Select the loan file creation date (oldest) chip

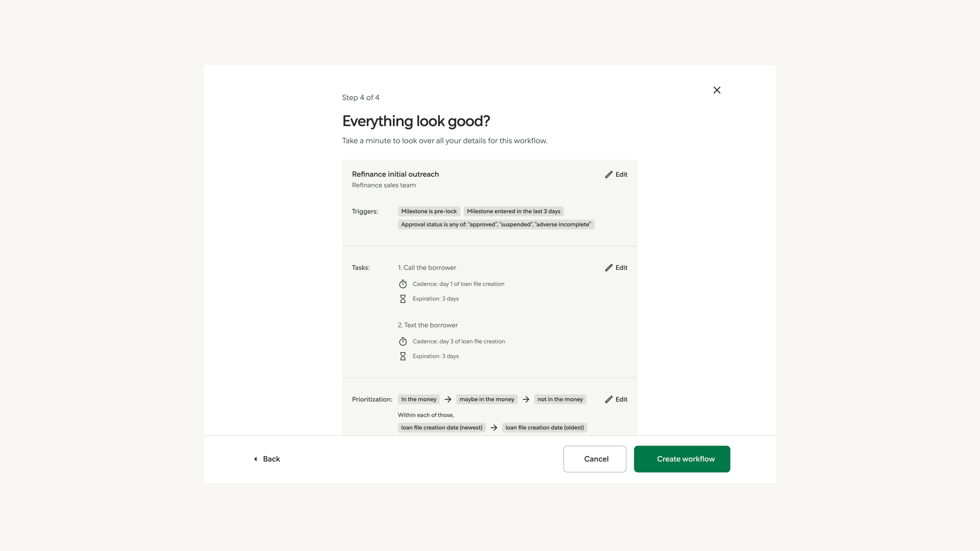pos(544,428)
